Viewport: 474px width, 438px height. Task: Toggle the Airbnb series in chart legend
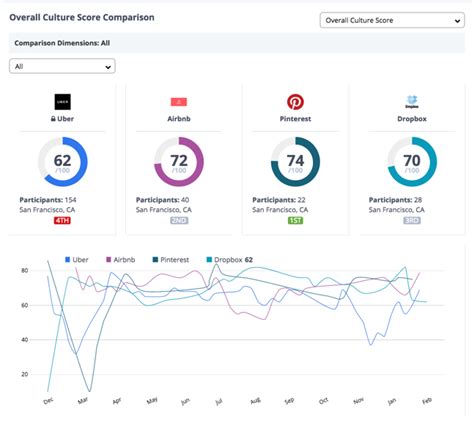coord(121,260)
